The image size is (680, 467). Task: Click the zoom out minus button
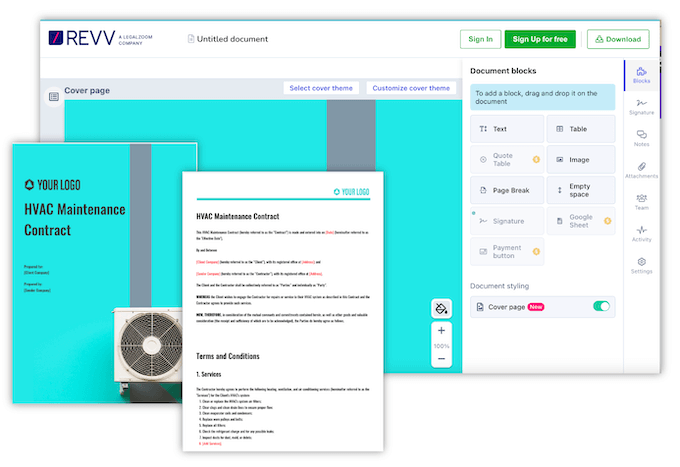click(x=442, y=358)
